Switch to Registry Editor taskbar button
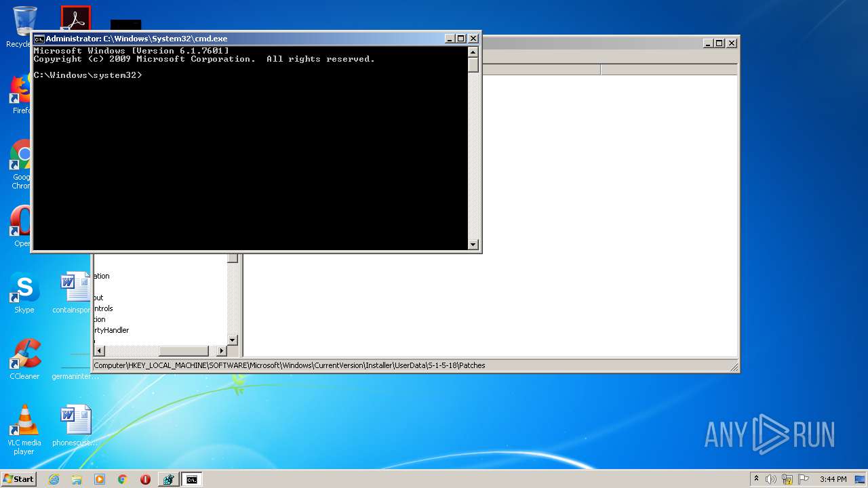 click(x=168, y=479)
